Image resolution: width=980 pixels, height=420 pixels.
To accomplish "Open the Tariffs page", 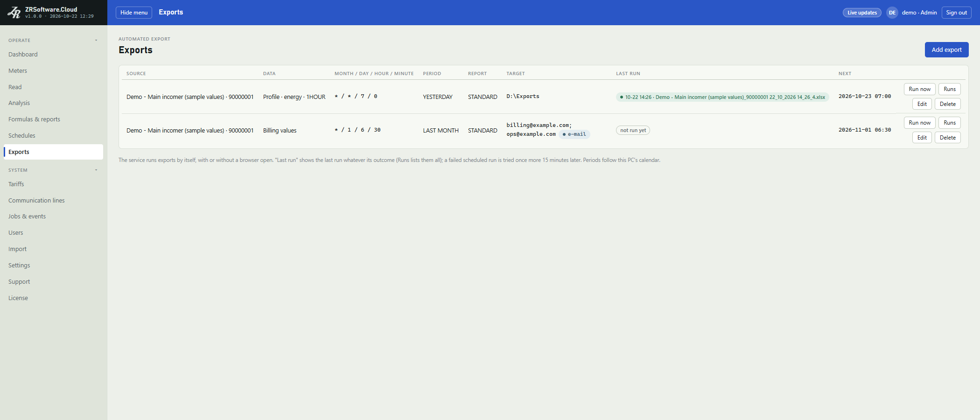I will [x=53, y=184].
